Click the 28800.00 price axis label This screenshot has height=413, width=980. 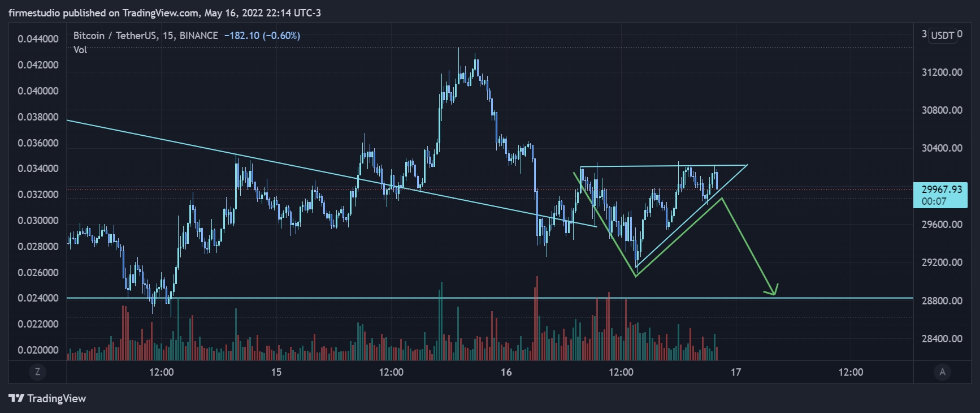coord(942,301)
